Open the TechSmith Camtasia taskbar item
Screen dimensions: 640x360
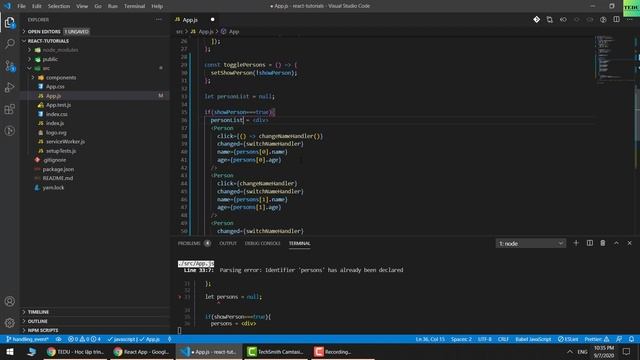[x=276, y=351]
